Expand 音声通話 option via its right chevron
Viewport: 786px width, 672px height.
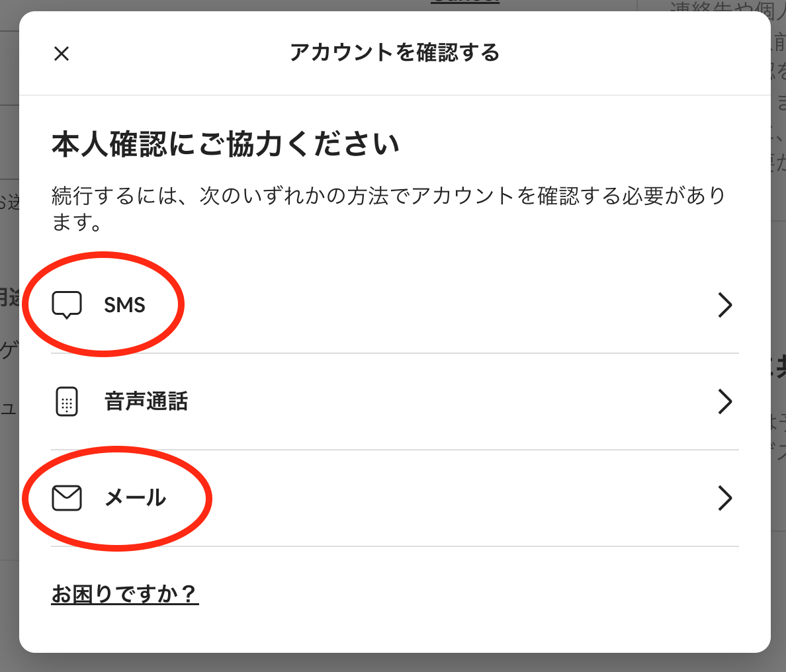(725, 401)
